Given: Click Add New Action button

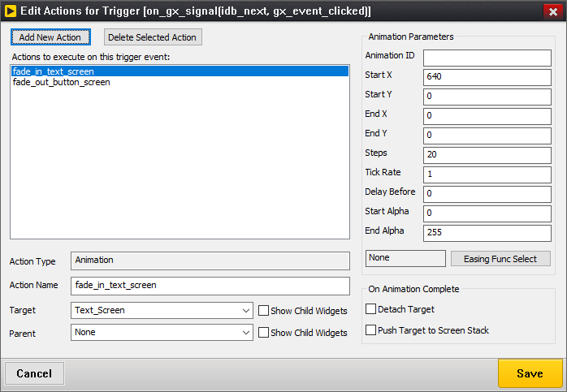Looking at the screenshot, I should [50, 37].
